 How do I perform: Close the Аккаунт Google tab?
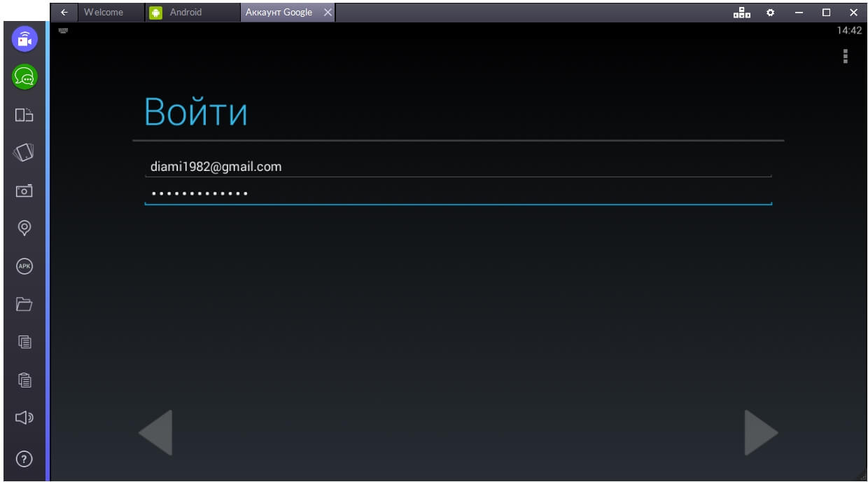pos(328,12)
